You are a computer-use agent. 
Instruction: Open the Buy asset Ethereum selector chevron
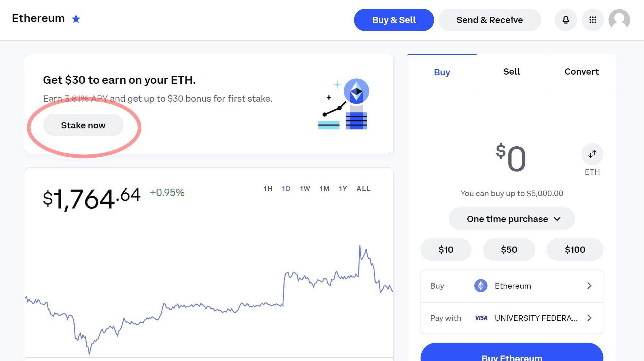(589, 286)
